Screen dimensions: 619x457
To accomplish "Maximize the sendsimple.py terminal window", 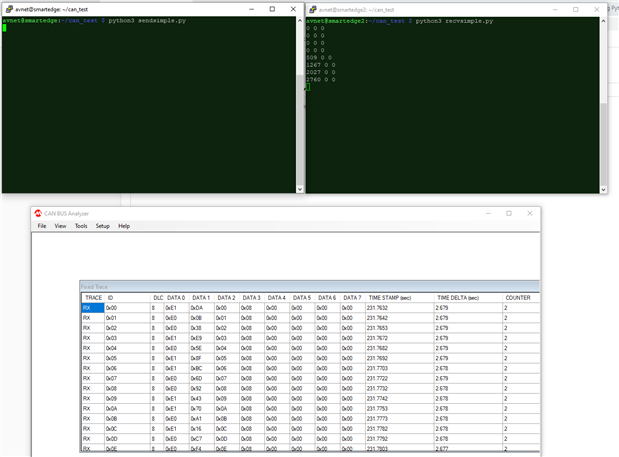I will pos(273,9).
